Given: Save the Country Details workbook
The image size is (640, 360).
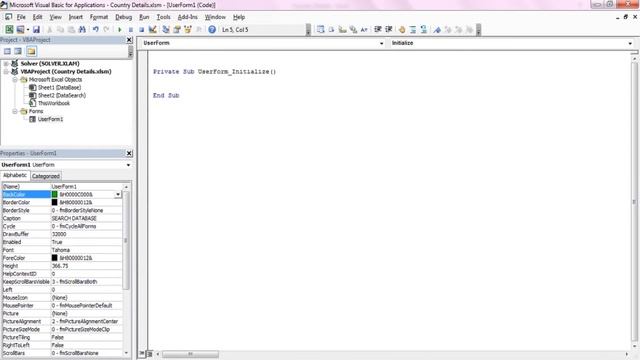Looking at the screenshot, I should tap(36, 29).
